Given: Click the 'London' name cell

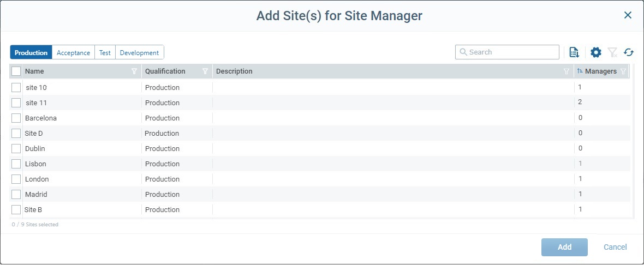Looking at the screenshot, I should tap(37, 179).
